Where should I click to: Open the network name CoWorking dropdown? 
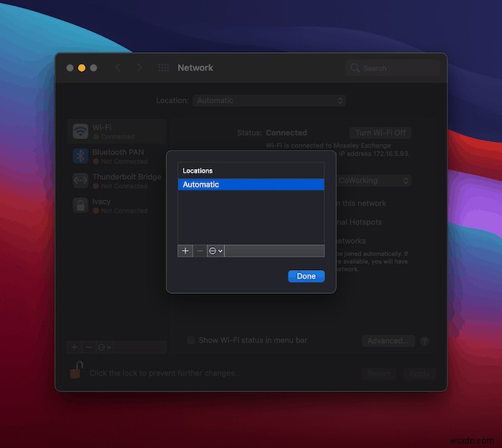(373, 181)
